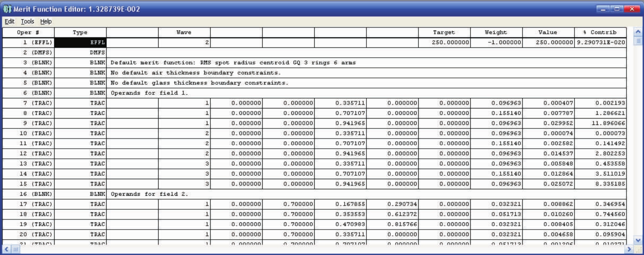Select row header 1 (EFFL)
The height and width of the screenshot is (255, 644).
pyautogui.click(x=28, y=42)
